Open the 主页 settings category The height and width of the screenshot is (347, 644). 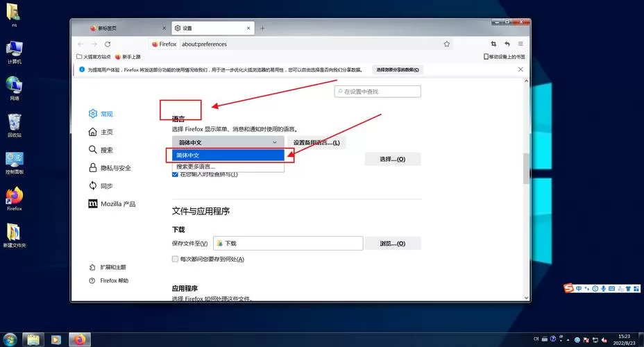[x=101, y=132]
